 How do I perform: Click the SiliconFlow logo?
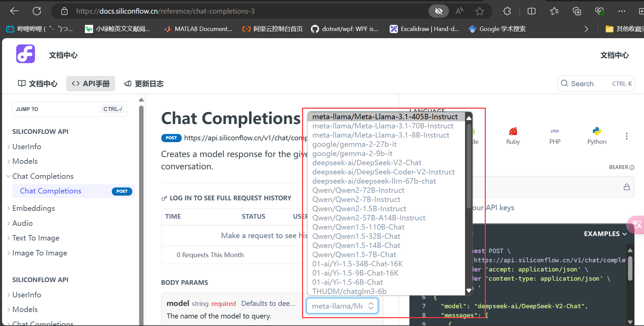tap(26, 54)
